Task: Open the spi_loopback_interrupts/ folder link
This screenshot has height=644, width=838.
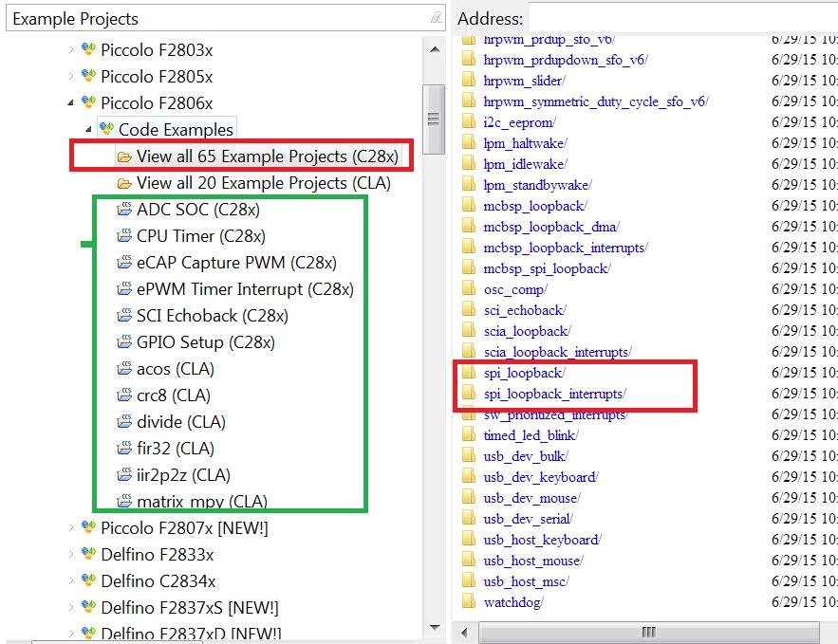Action: [555, 394]
